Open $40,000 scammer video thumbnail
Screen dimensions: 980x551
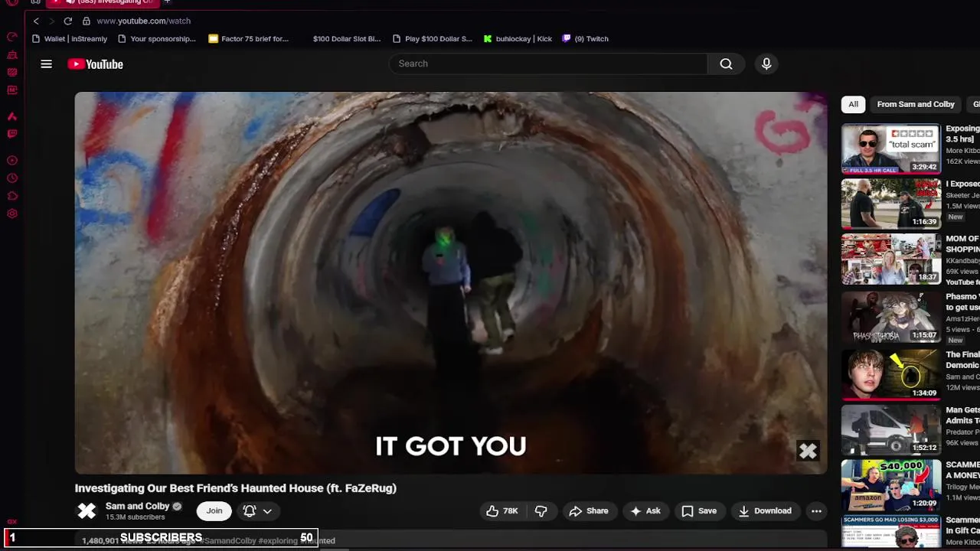click(x=891, y=486)
